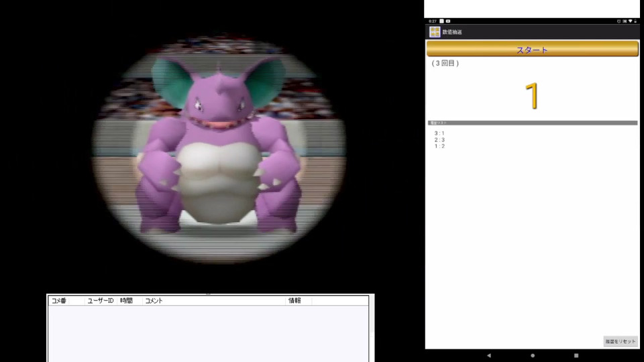
Task: Click the large drawn number 1
Action: click(532, 96)
